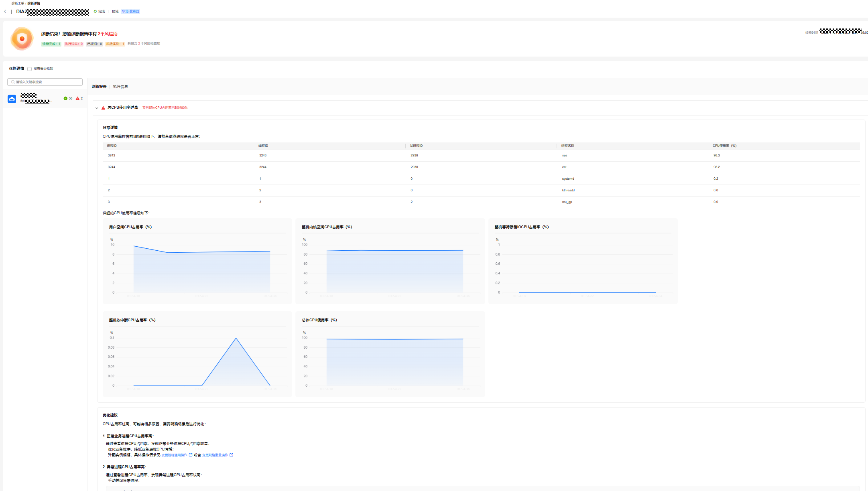868x491 pixels.
Task: Click the process name cell 'cat'
Action: (564, 167)
